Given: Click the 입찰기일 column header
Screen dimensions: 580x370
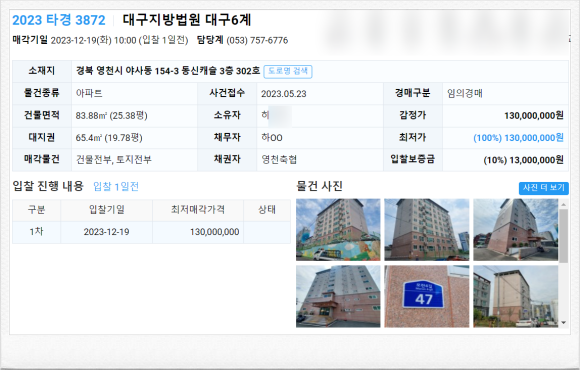Looking at the screenshot, I should (x=107, y=210).
